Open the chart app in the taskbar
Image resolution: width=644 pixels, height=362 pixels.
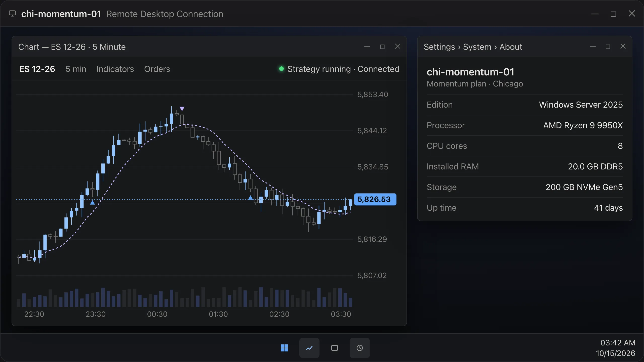[309, 348]
